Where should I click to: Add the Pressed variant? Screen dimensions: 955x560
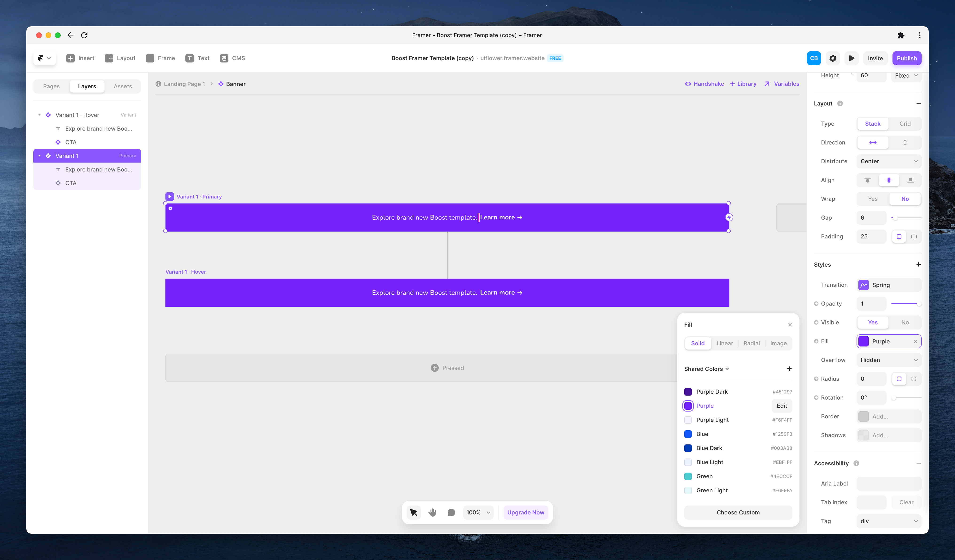click(x=447, y=368)
